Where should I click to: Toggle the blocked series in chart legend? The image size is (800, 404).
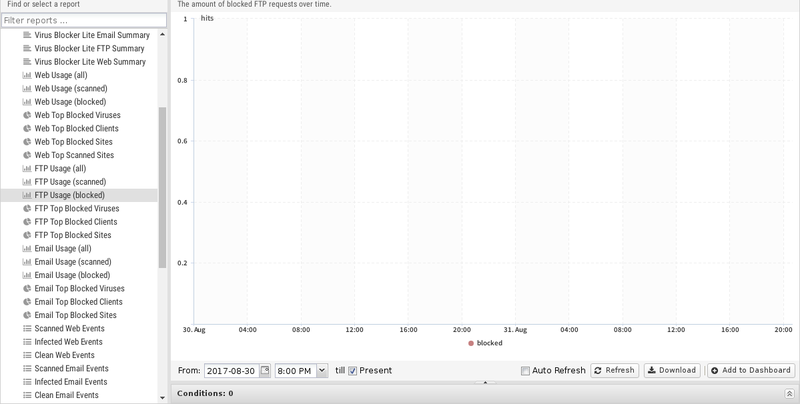[485, 343]
